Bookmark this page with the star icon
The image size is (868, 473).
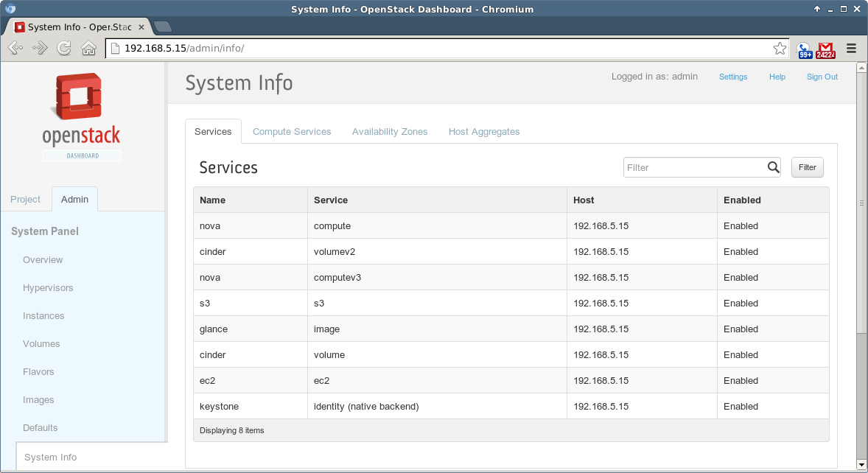(x=780, y=49)
